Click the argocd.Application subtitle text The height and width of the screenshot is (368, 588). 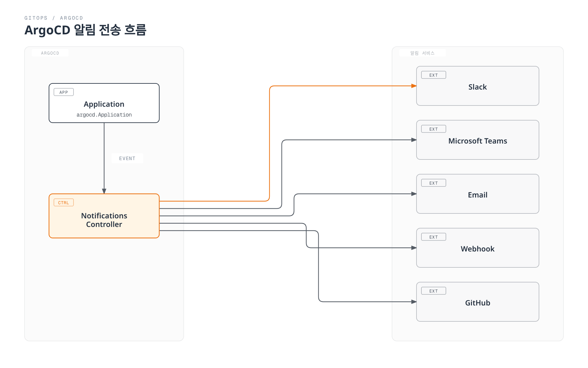[x=104, y=115]
